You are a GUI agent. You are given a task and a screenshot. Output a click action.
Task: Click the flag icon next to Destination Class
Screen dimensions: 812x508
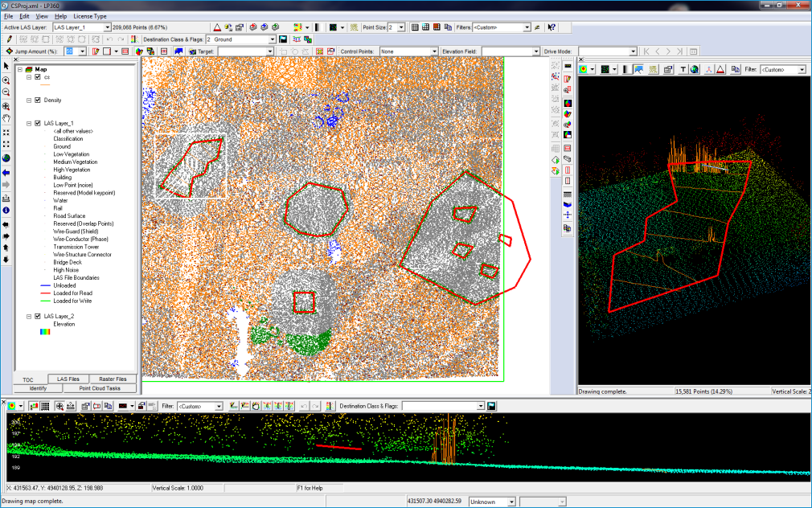click(x=283, y=39)
